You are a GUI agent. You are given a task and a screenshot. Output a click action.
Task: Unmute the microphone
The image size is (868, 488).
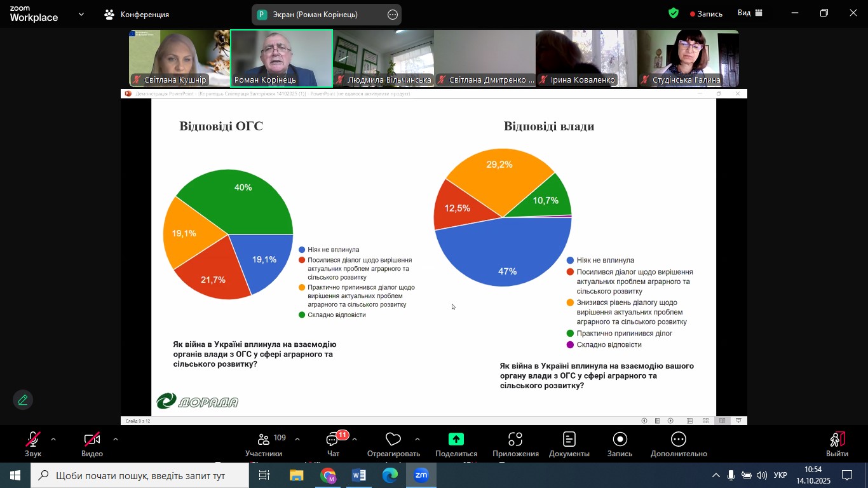coord(32,444)
